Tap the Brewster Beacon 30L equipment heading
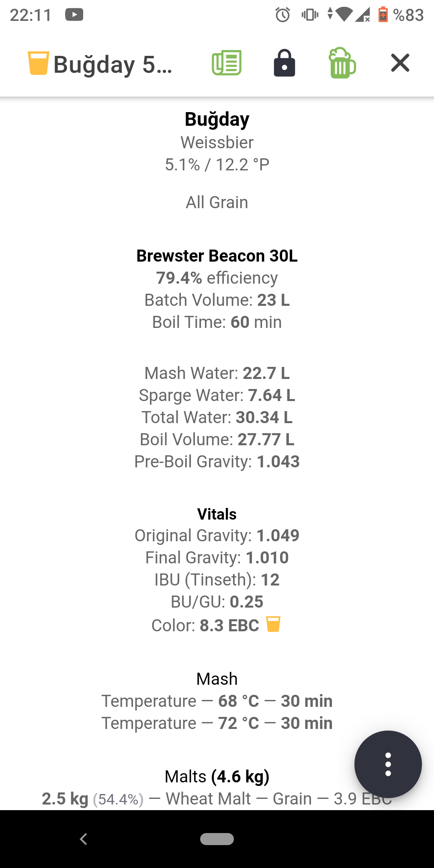434x868 pixels. (x=217, y=256)
